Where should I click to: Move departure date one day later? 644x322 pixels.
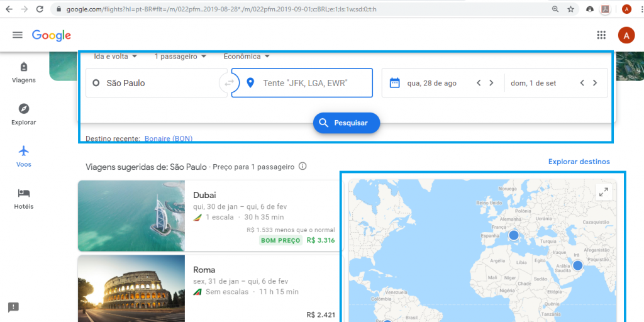coord(491,83)
